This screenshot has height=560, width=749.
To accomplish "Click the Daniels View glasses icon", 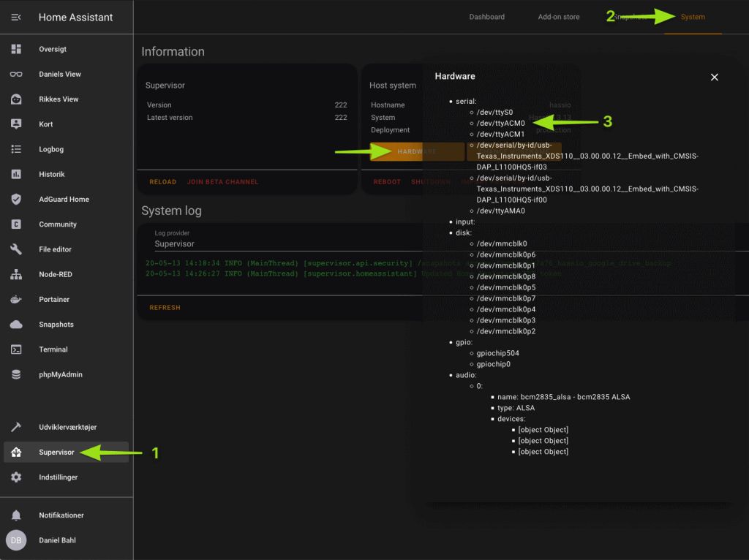I will click(x=16, y=74).
